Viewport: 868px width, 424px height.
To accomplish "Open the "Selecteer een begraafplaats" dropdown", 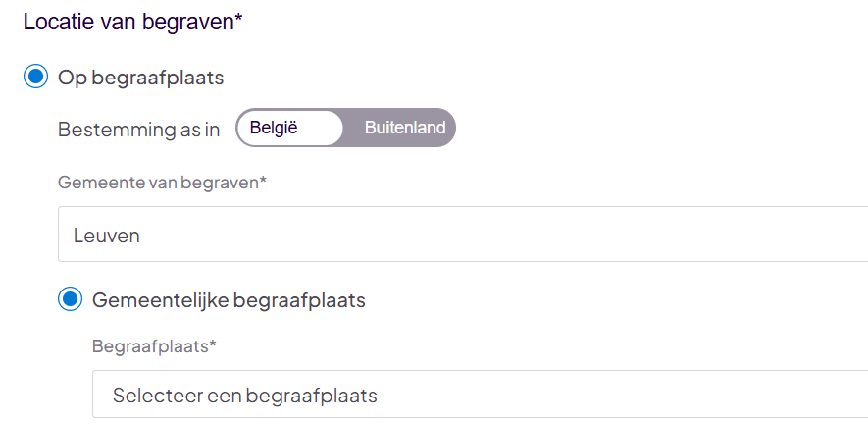I will click(x=479, y=395).
